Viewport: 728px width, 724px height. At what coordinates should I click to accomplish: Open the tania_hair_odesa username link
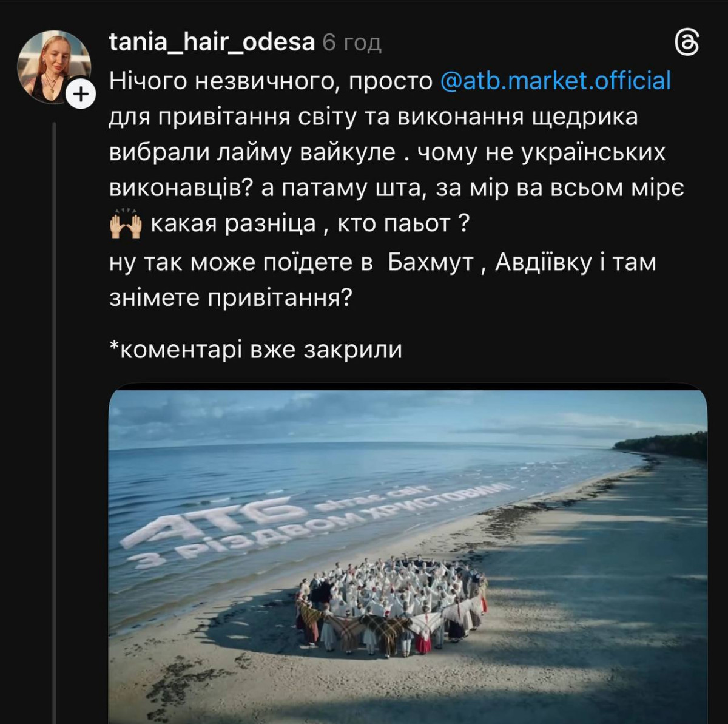(x=212, y=42)
